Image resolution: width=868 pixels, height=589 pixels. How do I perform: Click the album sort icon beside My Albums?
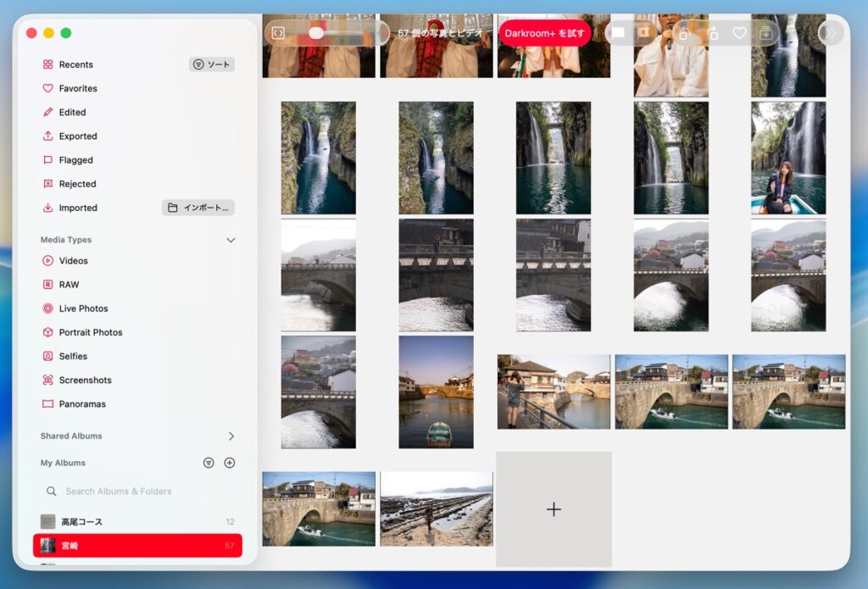point(209,463)
